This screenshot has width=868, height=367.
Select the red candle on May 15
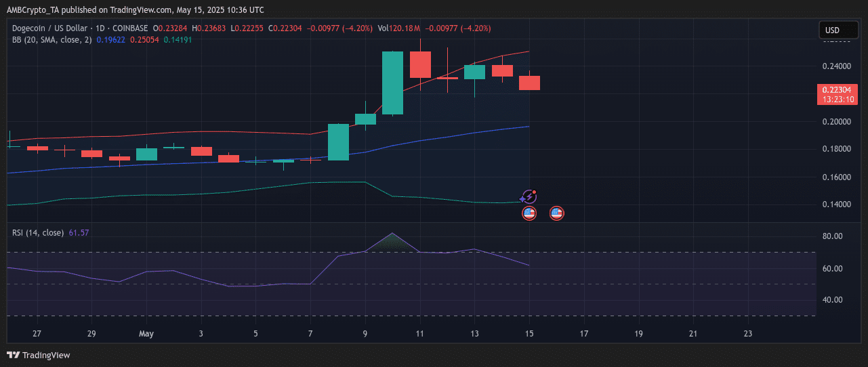[529, 83]
